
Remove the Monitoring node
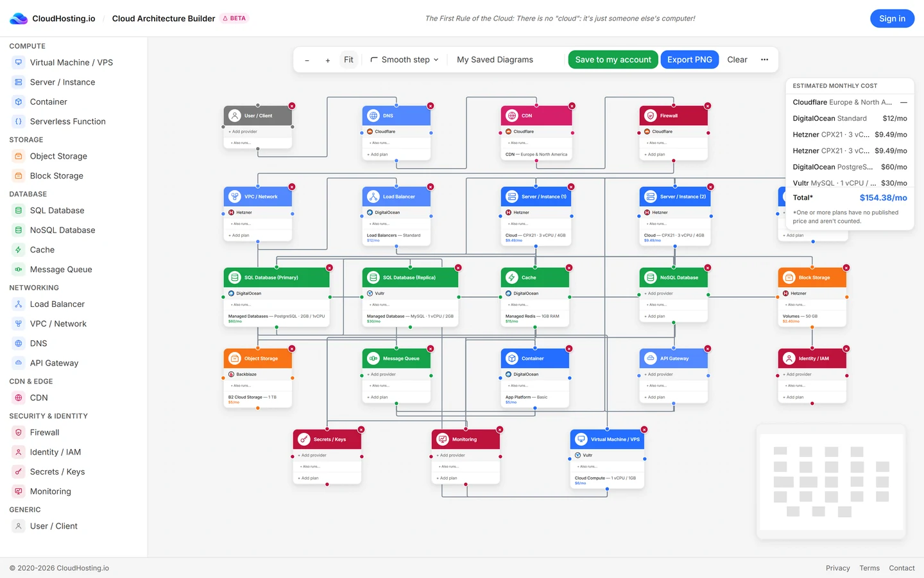pyautogui.click(x=500, y=430)
